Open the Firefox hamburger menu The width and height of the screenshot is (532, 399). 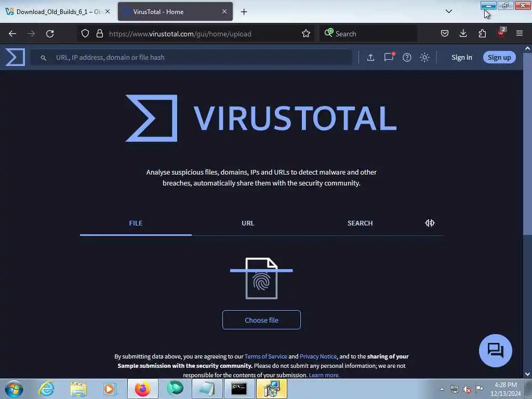click(x=519, y=33)
